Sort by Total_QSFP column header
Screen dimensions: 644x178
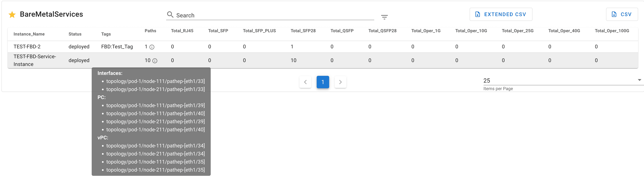click(342, 31)
